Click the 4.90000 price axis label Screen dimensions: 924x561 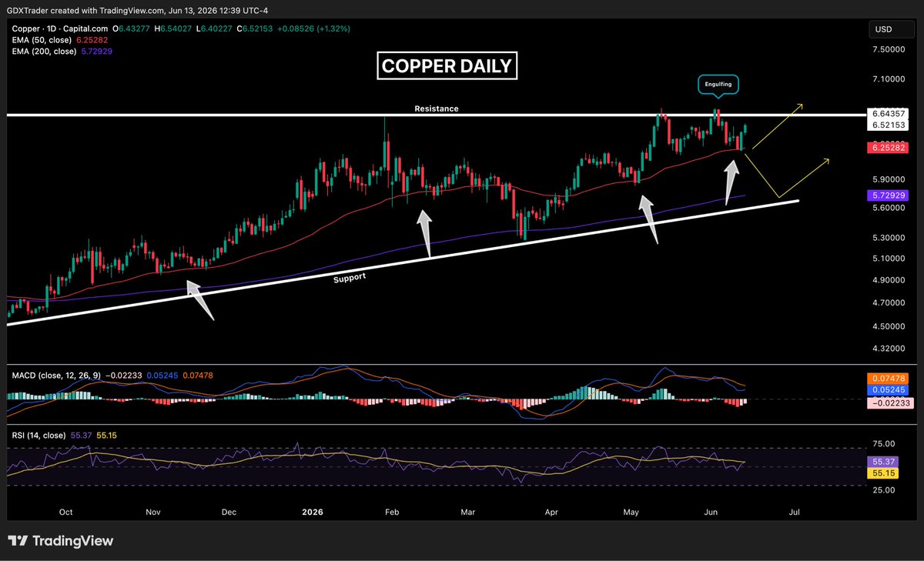click(x=889, y=281)
